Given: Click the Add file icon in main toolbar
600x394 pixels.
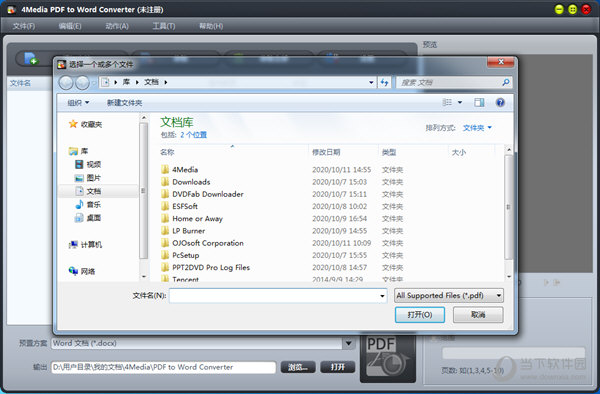Looking at the screenshot, I should [31, 59].
